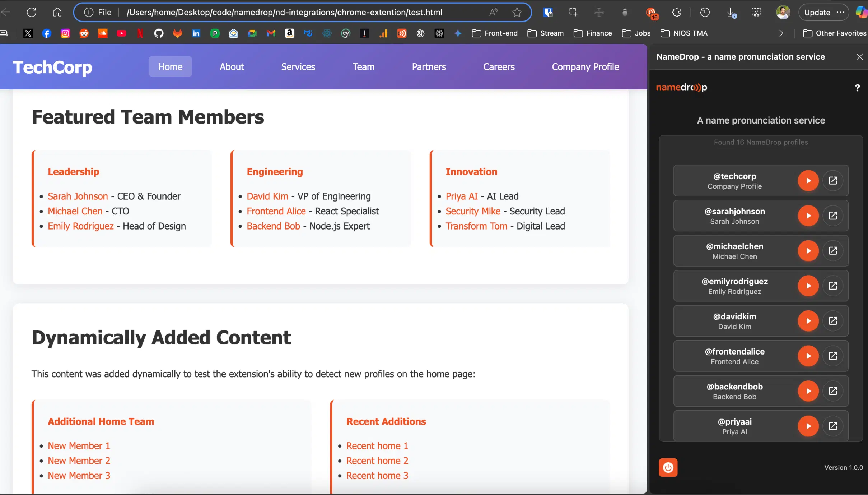
Task: Open the @davidkim profile externally
Action: coord(833,321)
